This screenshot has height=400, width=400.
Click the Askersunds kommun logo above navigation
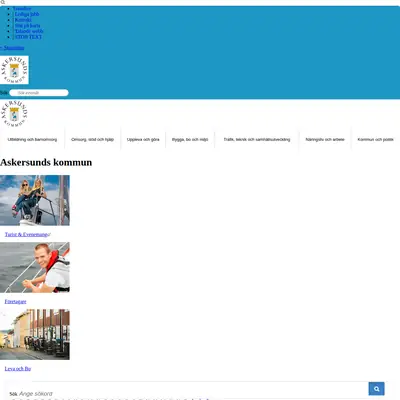(x=14, y=114)
